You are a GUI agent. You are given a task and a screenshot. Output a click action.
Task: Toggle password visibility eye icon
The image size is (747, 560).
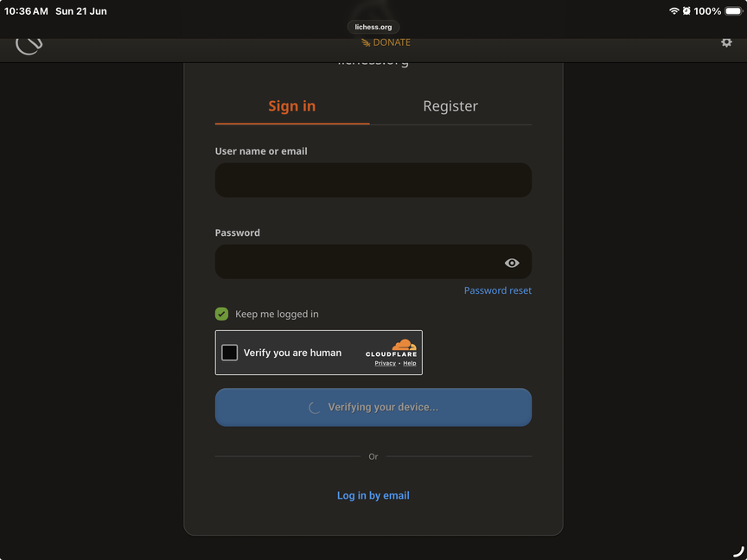coord(512,263)
